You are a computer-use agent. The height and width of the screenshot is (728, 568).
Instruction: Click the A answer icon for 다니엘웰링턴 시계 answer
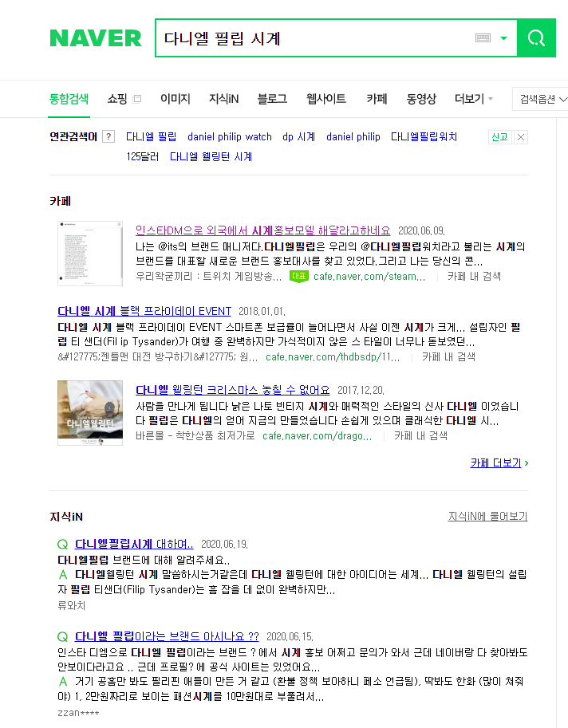tap(63, 575)
